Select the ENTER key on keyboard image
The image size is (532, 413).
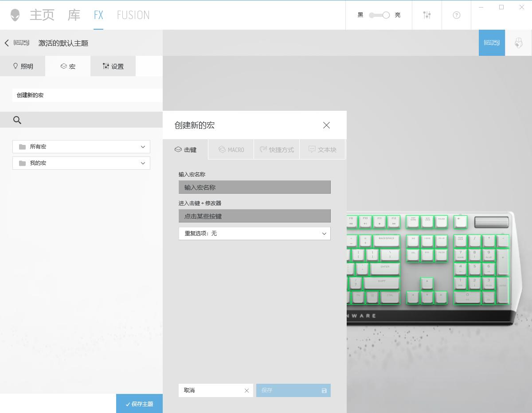[x=385, y=269]
